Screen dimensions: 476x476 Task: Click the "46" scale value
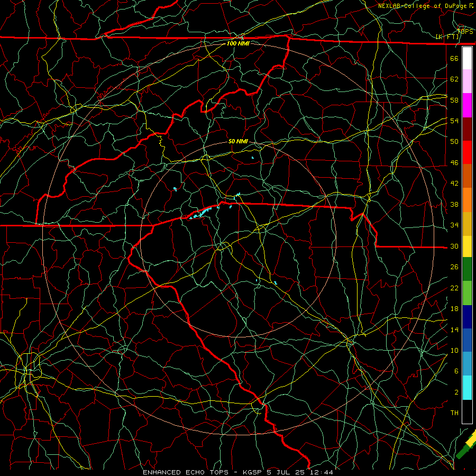coord(454,163)
